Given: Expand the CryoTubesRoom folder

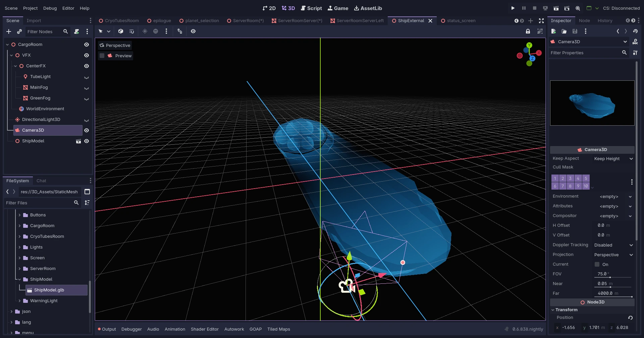Looking at the screenshot, I should (19, 236).
